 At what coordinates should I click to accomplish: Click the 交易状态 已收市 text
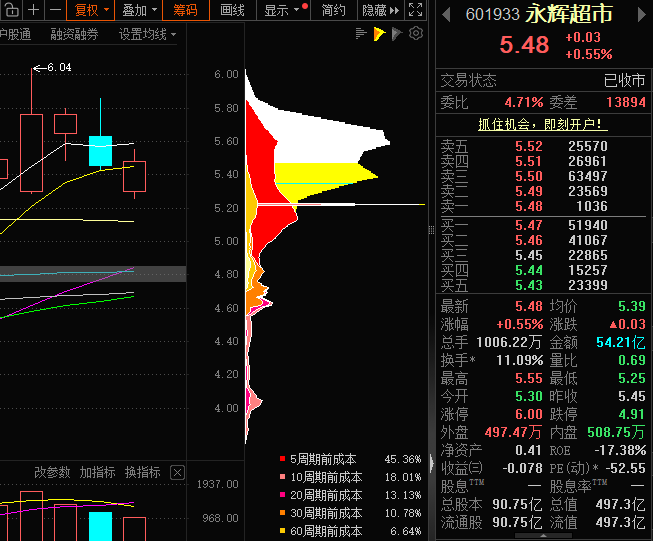click(624, 80)
